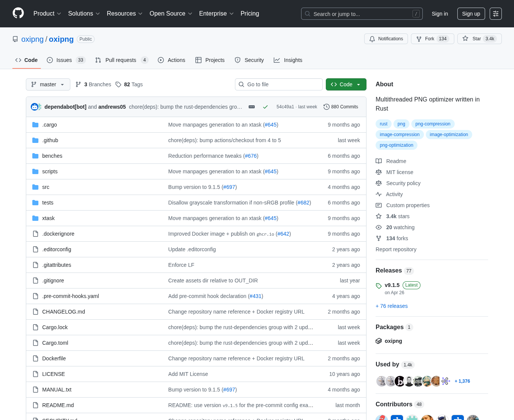
Task: Open commit hash 54c49a1
Action: coord(285,107)
